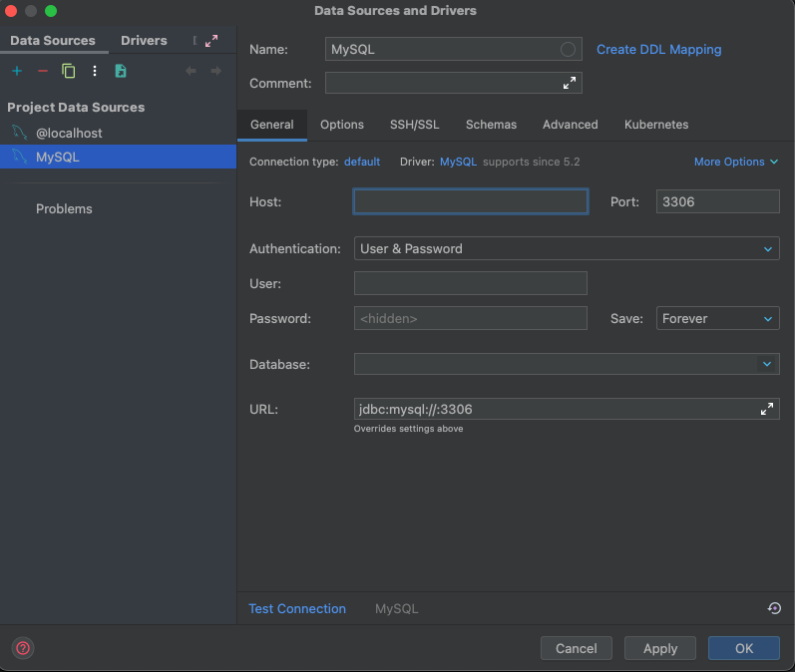Viewport: 795px width, 672px height.
Task: Click the Create DDL Mapping link
Action: tap(658, 49)
